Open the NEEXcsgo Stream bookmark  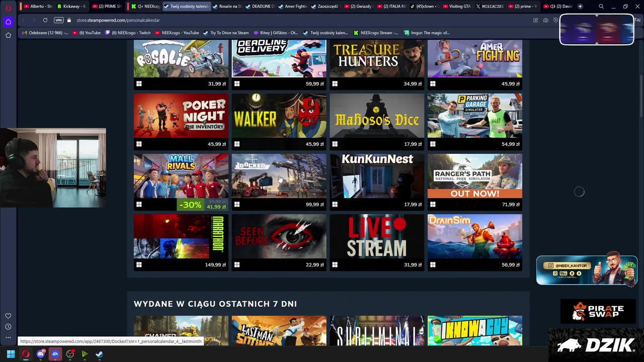(376, 33)
